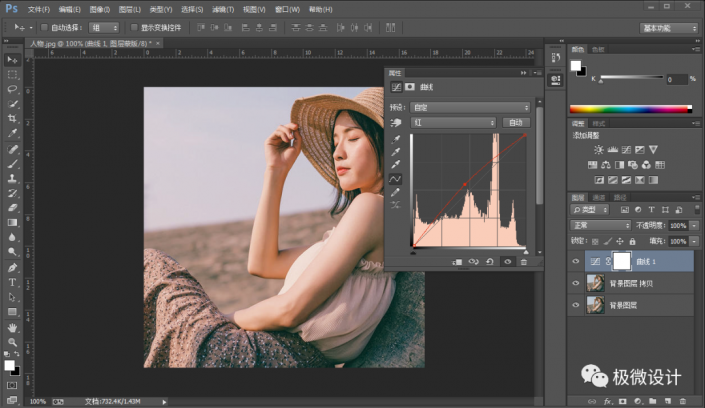Open the 图像(I) menu
705x408 pixels.
98,8
